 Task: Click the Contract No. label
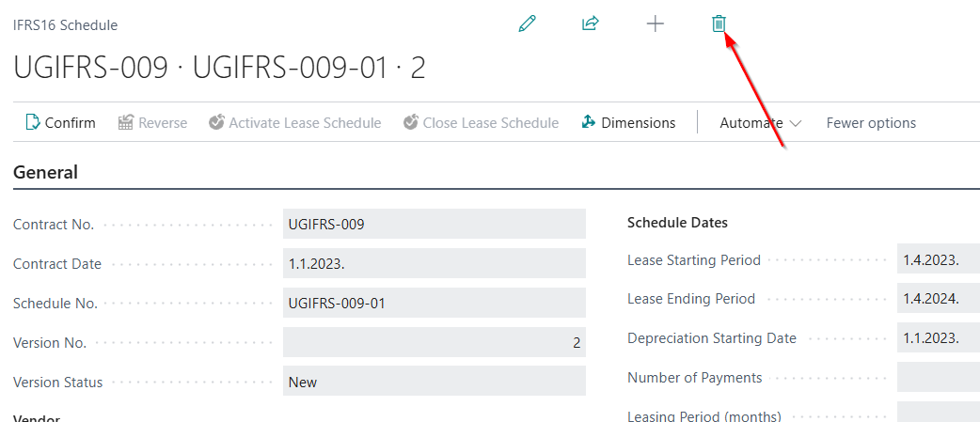54,225
